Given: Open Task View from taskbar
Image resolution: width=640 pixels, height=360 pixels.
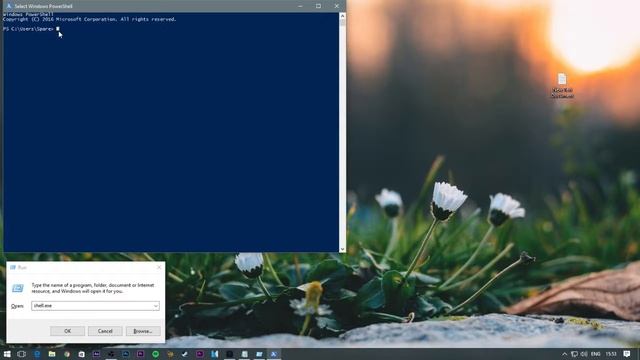Looking at the screenshot, I should (x=21, y=354).
